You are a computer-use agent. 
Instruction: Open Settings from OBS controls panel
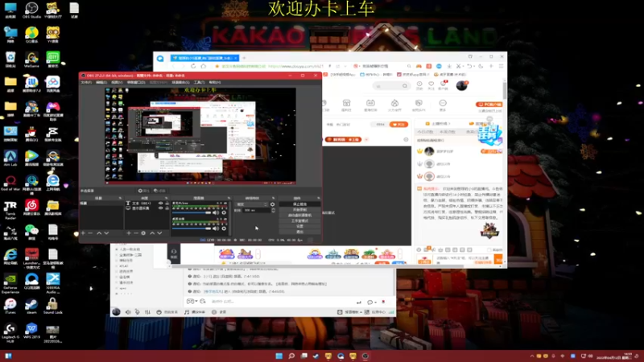click(299, 226)
